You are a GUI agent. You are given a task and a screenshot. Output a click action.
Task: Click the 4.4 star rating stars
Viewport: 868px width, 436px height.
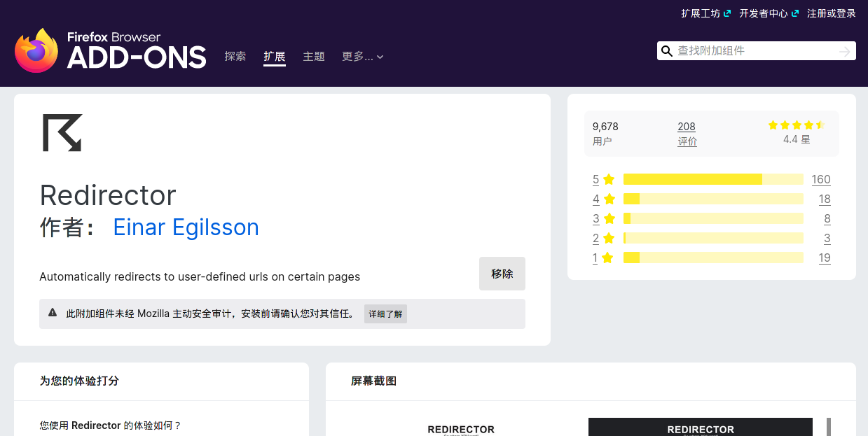[x=797, y=125]
